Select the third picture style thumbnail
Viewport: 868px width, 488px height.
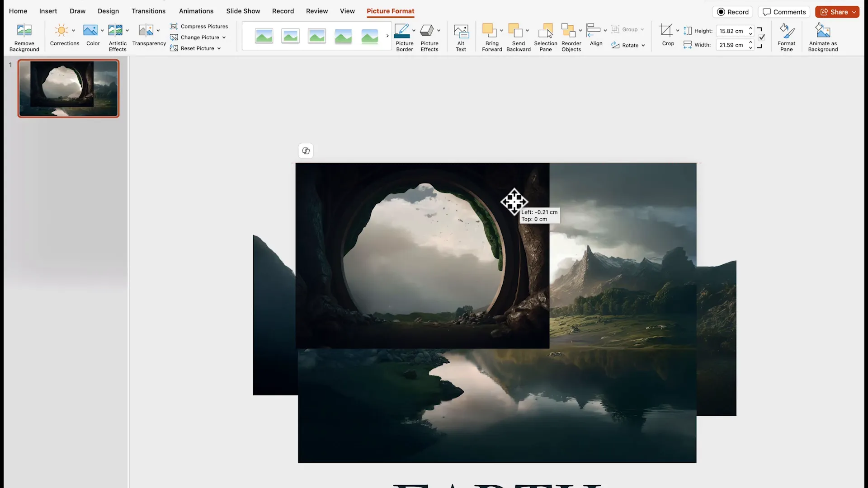point(317,36)
